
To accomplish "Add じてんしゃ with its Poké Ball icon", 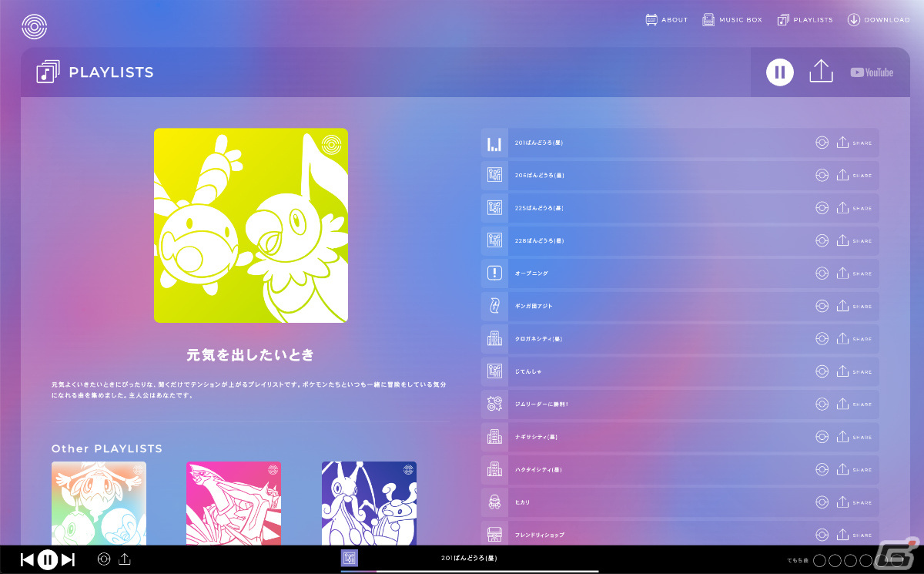I will pyautogui.click(x=822, y=371).
